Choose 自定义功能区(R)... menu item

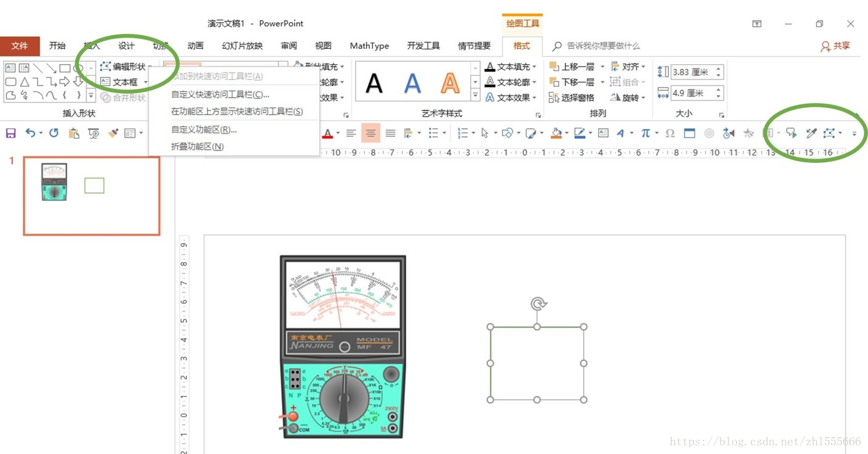[234, 130]
